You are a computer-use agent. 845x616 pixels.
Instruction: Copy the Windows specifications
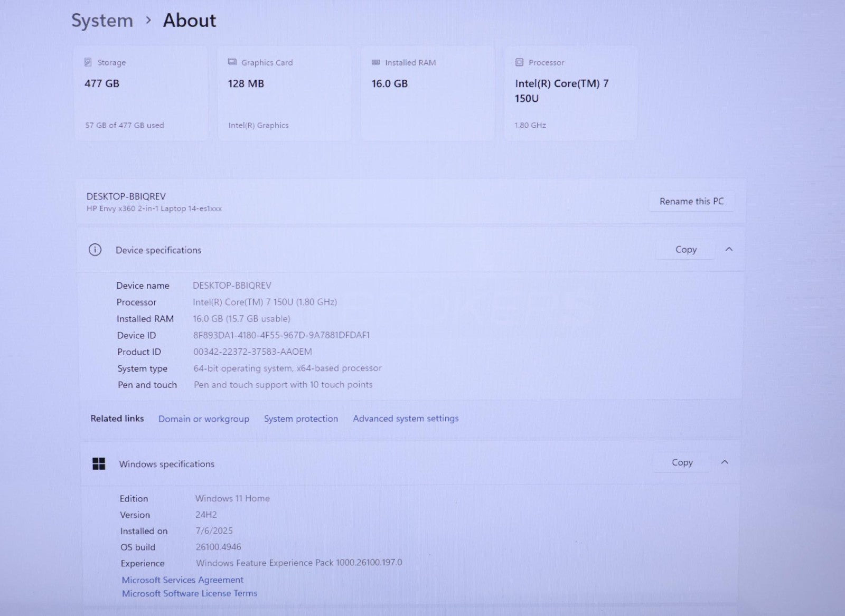[x=682, y=462]
